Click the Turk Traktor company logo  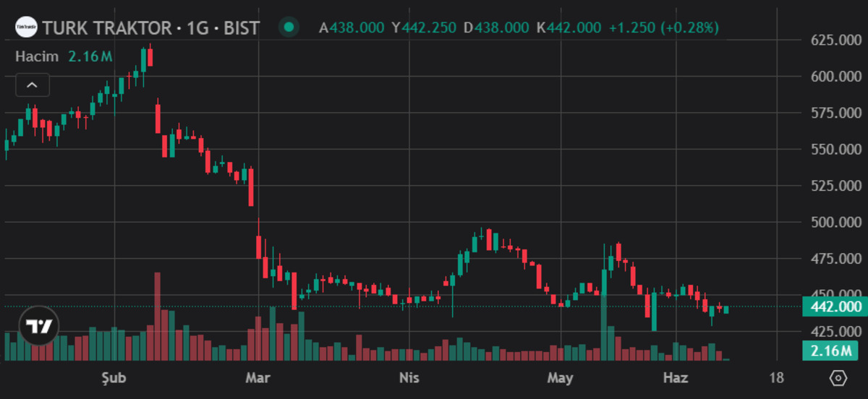tap(27, 28)
